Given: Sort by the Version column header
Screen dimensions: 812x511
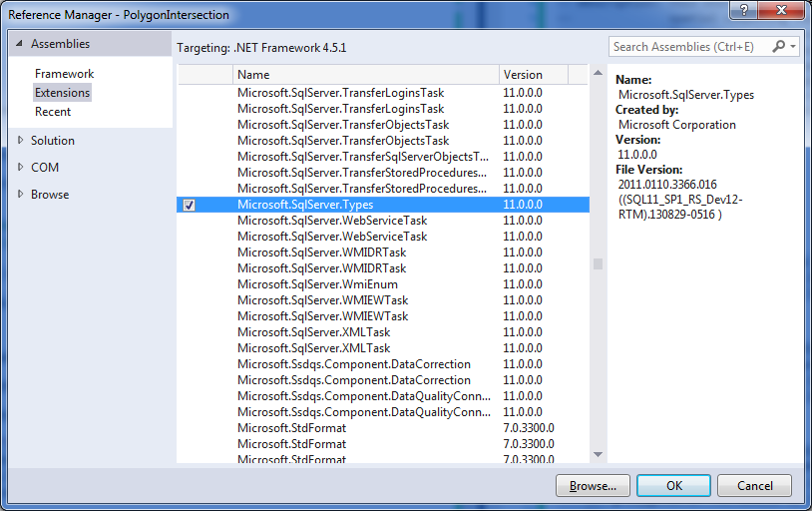Looking at the screenshot, I should (534, 75).
